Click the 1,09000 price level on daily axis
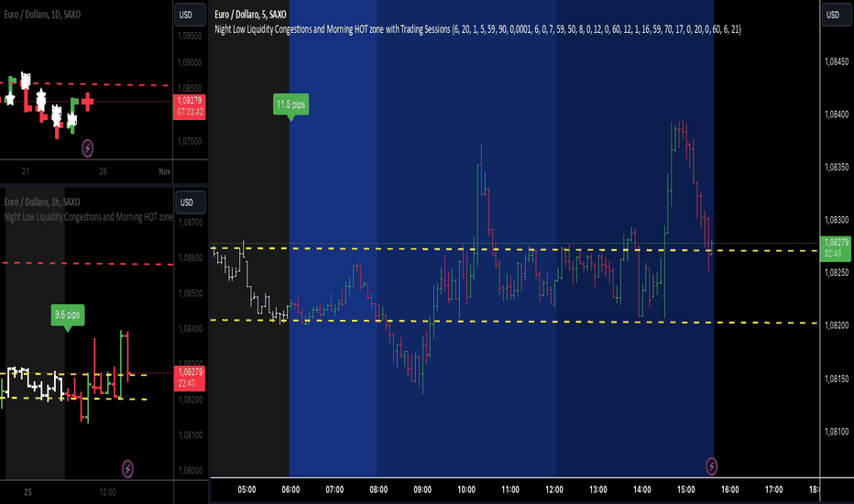This screenshot has height=504, width=854. (190, 62)
